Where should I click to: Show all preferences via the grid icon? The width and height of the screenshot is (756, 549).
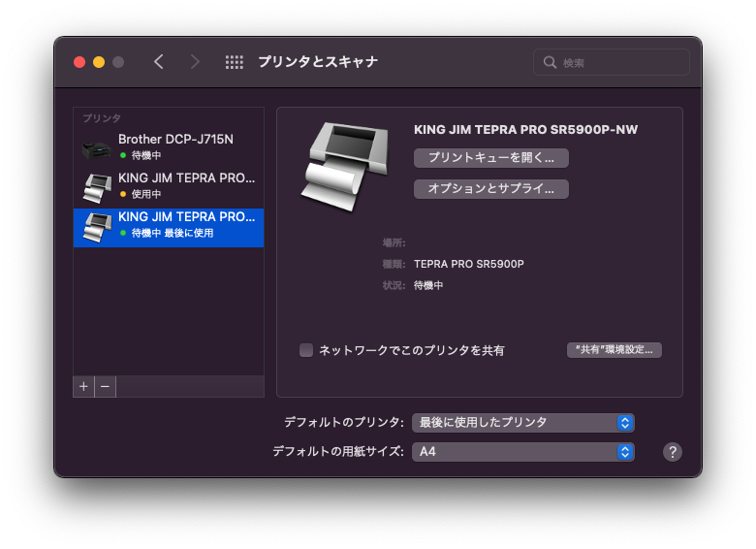(x=235, y=62)
